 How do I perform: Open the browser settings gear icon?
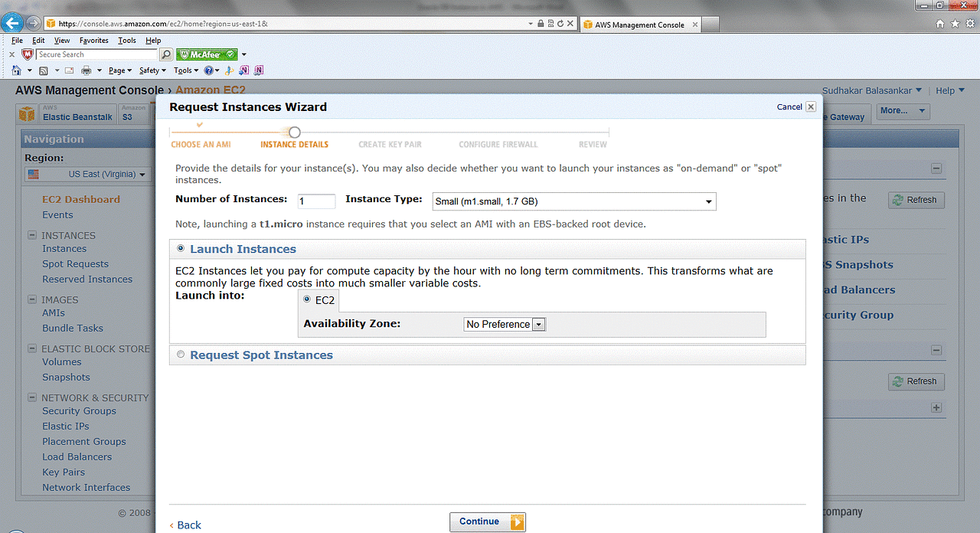(969, 24)
